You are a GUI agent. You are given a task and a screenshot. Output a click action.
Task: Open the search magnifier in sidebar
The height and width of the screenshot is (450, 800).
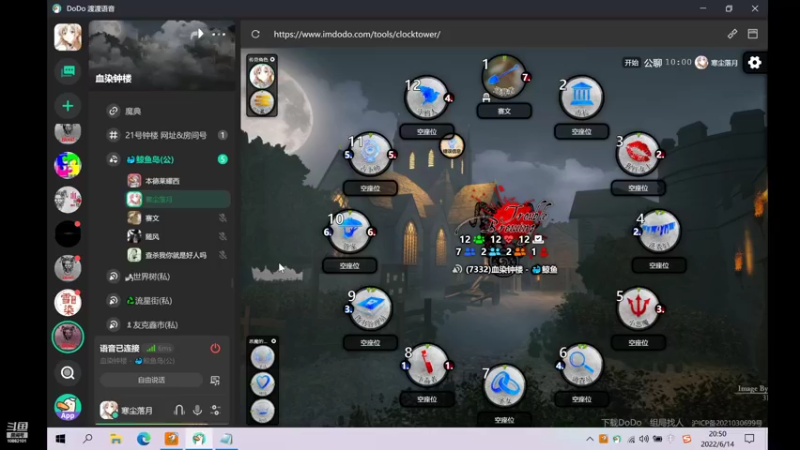[x=67, y=373]
